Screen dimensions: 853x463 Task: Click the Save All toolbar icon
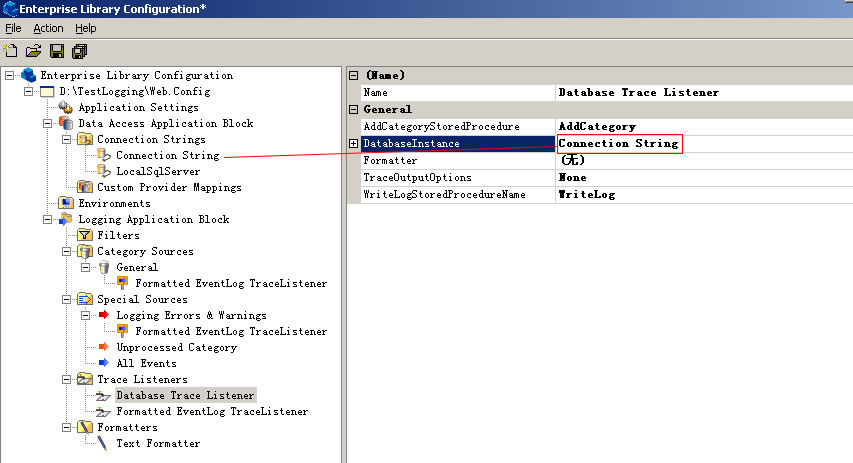pos(79,51)
